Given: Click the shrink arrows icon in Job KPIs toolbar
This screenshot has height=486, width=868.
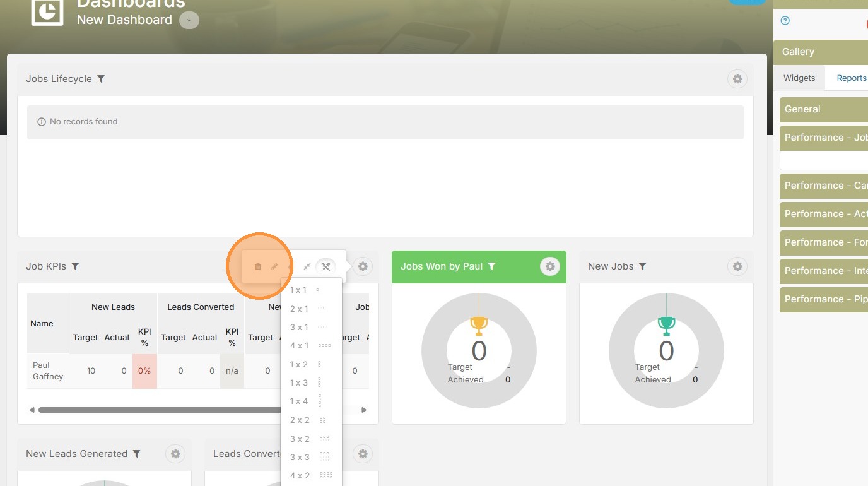Looking at the screenshot, I should [x=307, y=267].
